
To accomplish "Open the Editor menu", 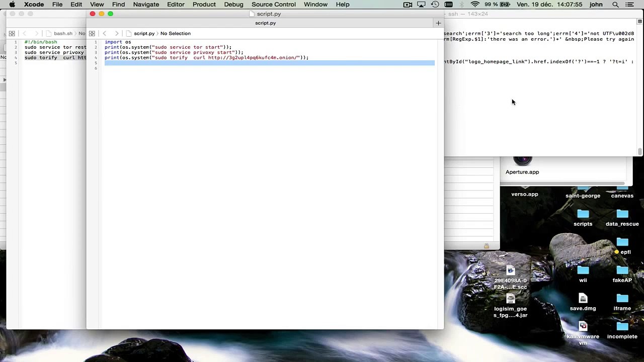I will 176,5.
